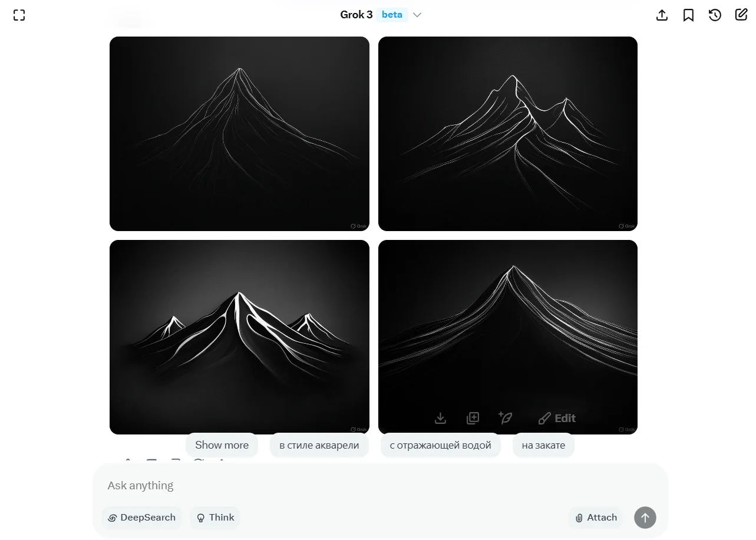Click the fullscreen toggle icon
Viewport: 756px width, 540px height.
point(19,15)
